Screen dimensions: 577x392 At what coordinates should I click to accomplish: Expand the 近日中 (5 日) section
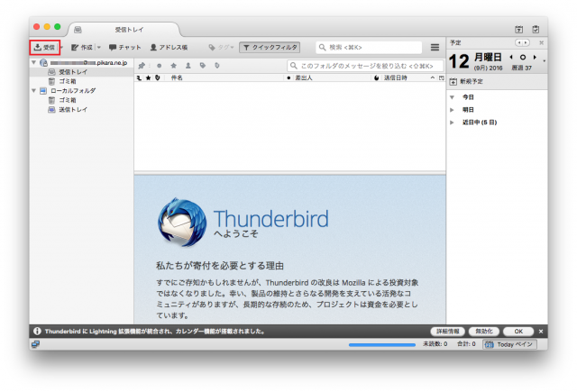453,123
